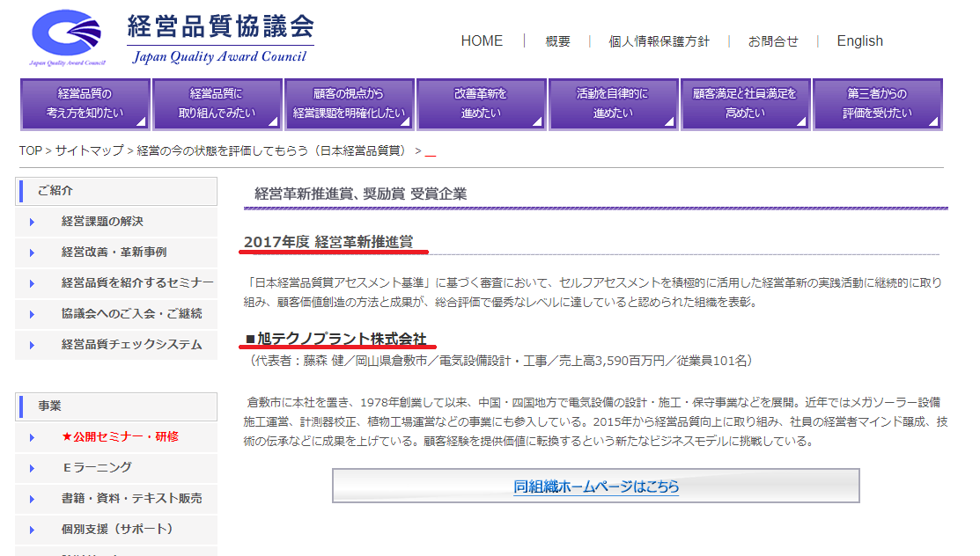Click the arrow icon beside 個別支援（サポート）

tap(32, 530)
